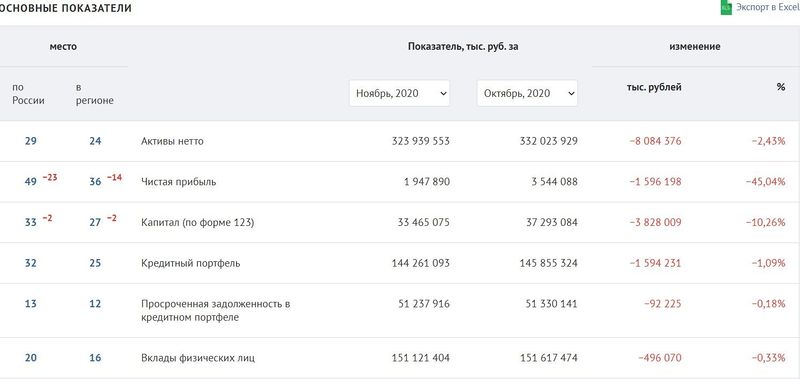The image size is (800, 379).
Task: Open the Экспорт в Excel link
Action: (x=767, y=8)
